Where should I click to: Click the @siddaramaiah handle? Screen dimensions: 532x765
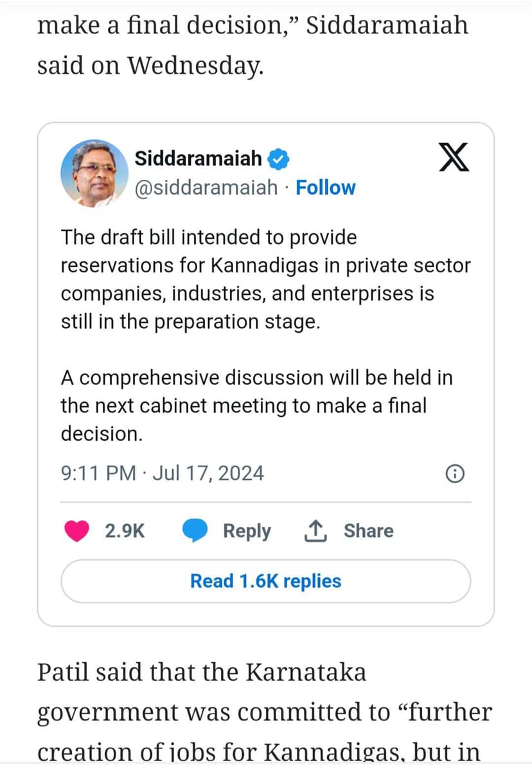point(207,188)
